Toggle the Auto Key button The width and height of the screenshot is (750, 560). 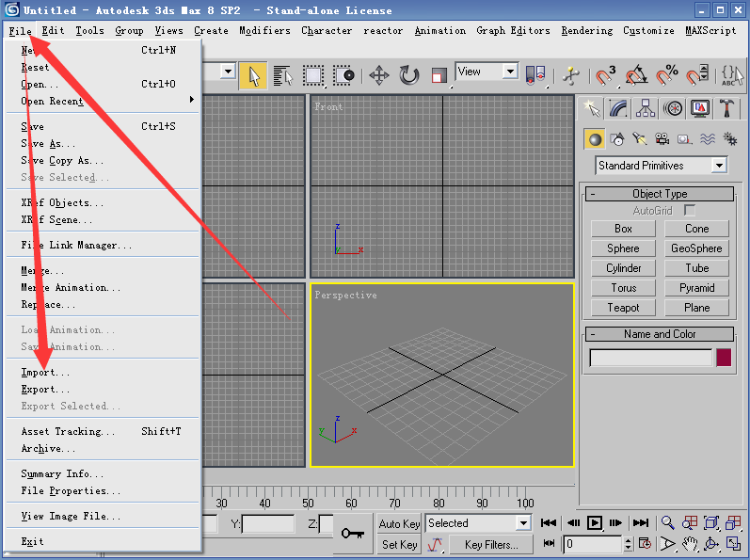coord(399,523)
